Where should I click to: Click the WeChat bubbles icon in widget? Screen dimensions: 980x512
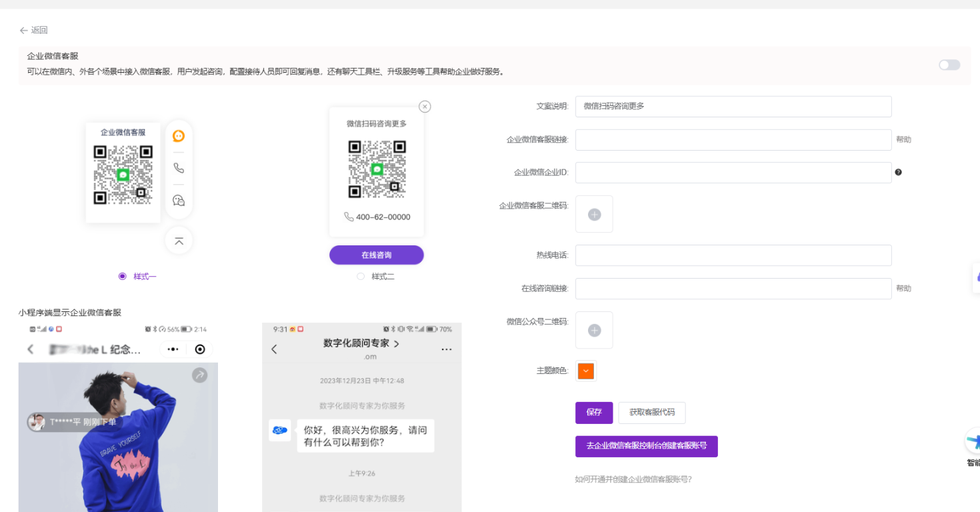coord(179,200)
